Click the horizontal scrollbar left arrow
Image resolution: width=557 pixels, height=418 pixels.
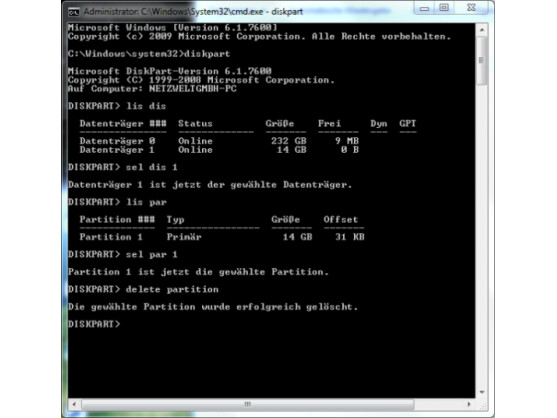(74, 404)
